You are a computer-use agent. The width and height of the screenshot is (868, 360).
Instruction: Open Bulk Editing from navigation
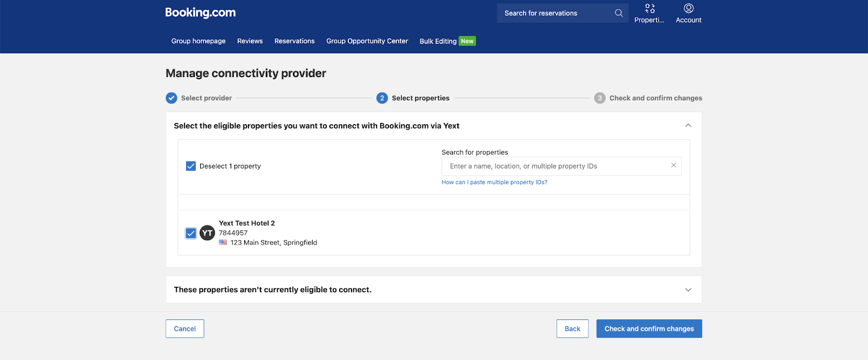point(438,41)
